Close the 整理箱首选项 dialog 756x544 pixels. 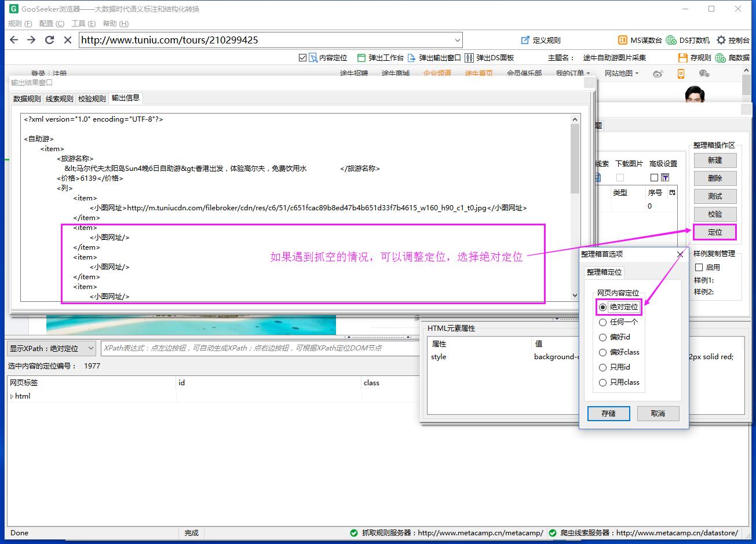click(x=680, y=254)
